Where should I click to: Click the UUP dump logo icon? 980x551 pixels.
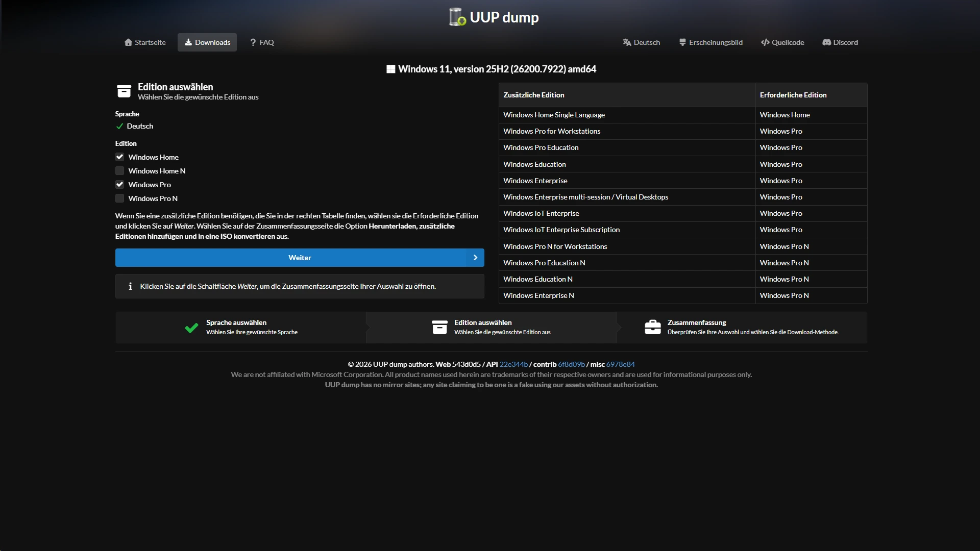(457, 17)
